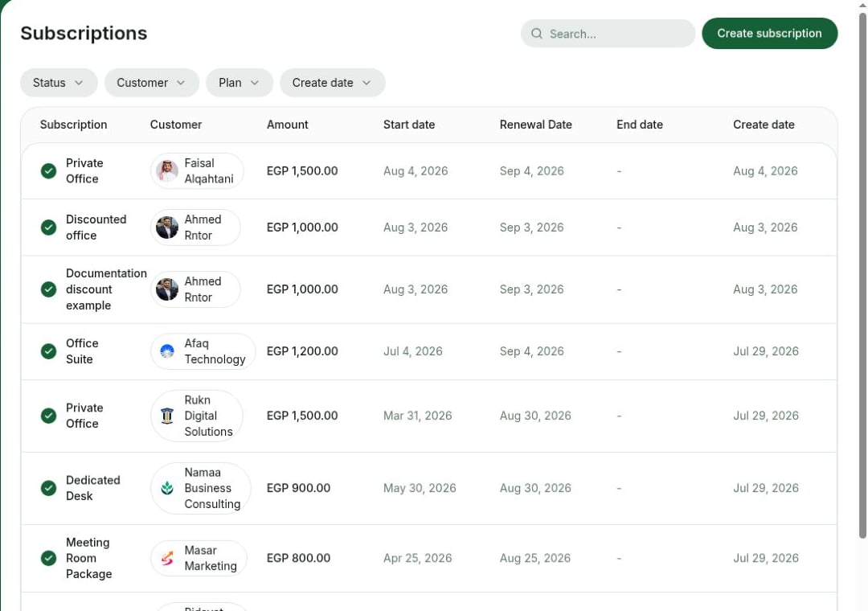Click the End date column header
This screenshot has width=868, height=611.
[640, 125]
